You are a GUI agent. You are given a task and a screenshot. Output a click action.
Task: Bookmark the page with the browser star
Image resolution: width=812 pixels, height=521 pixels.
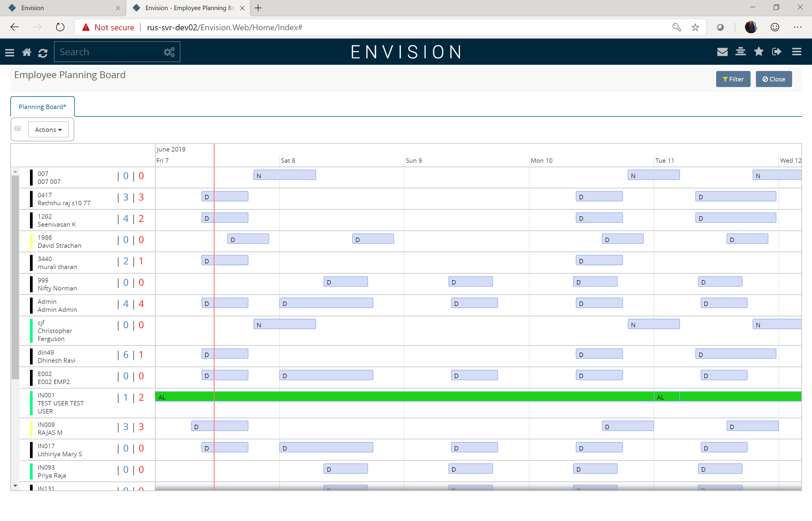(x=695, y=27)
